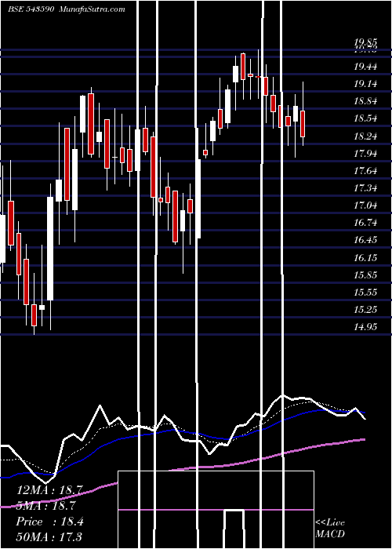This screenshot has width=392, height=549.
Task: Click the 15.55 price axis label
Action: (x=365, y=292)
